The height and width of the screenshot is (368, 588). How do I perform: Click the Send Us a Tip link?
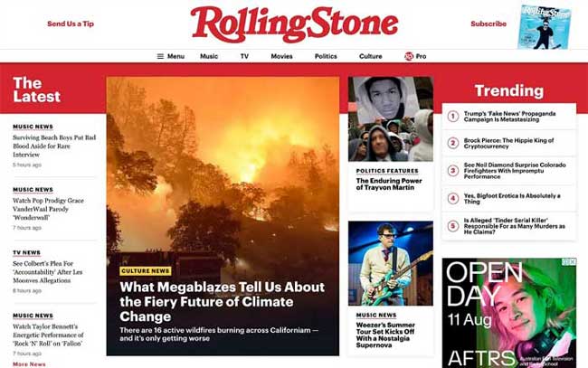point(71,24)
